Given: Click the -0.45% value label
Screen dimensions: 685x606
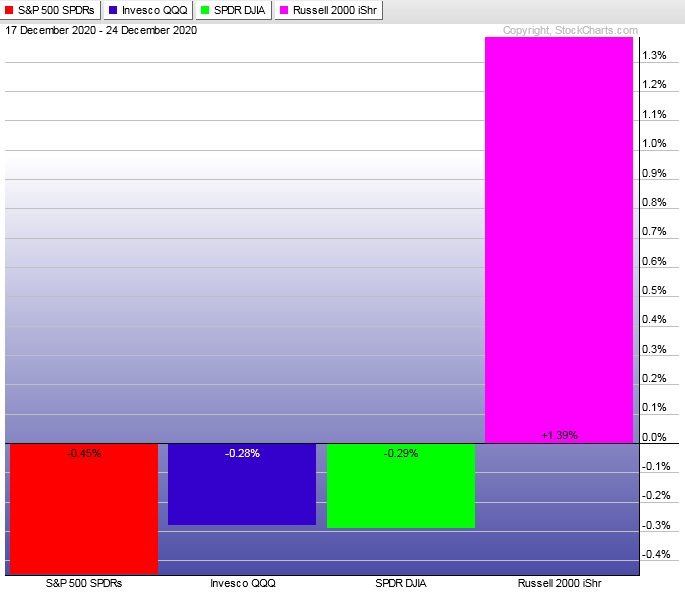Looking at the screenshot, I should 84,453.
